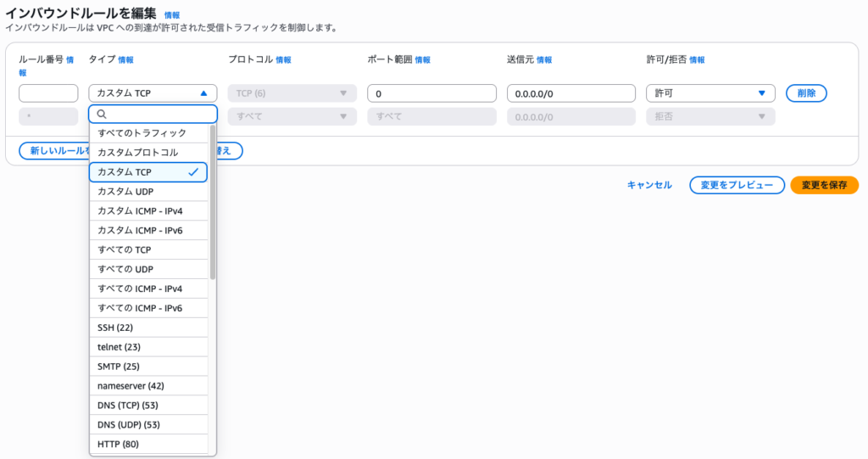Click the 削除 button for the rule

[806, 93]
